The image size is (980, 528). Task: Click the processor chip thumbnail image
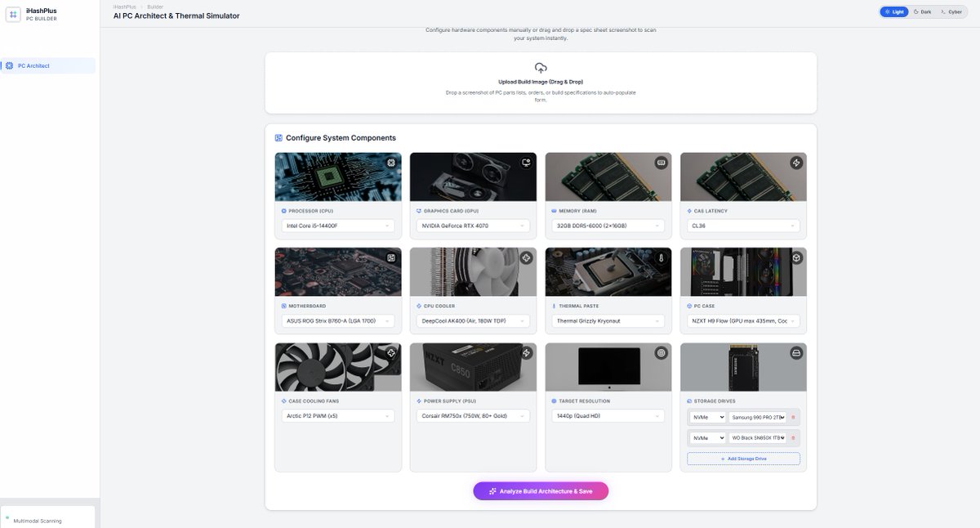pos(338,177)
